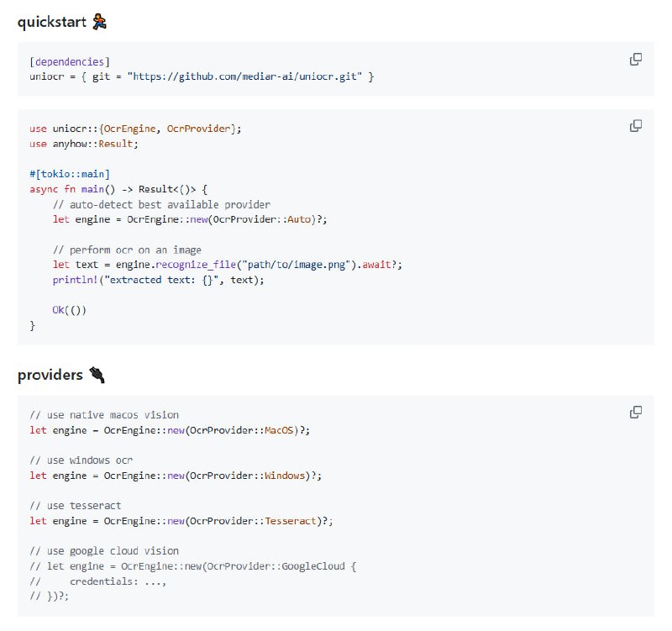672x631 pixels.
Task: Click the OcrProvider::Windows engine line
Action: tap(176, 476)
